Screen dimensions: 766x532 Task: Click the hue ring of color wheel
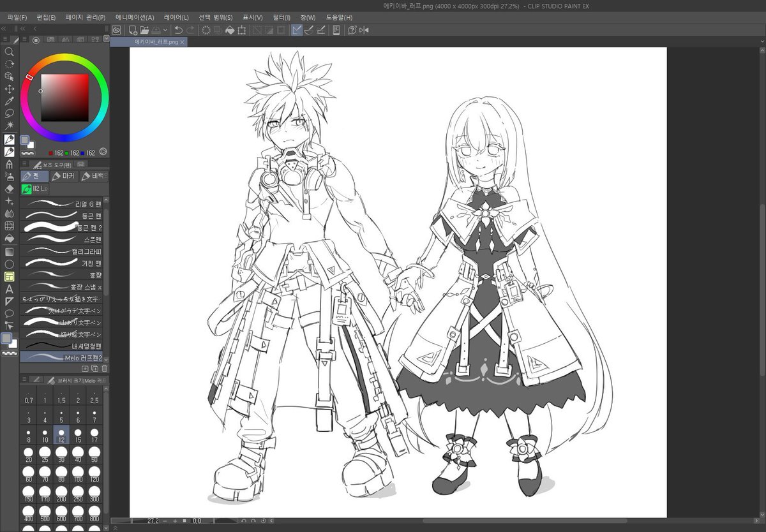tap(64, 58)
